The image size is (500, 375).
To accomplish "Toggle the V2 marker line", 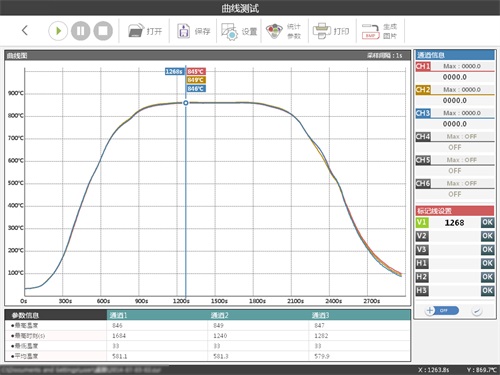I will 422,236.
